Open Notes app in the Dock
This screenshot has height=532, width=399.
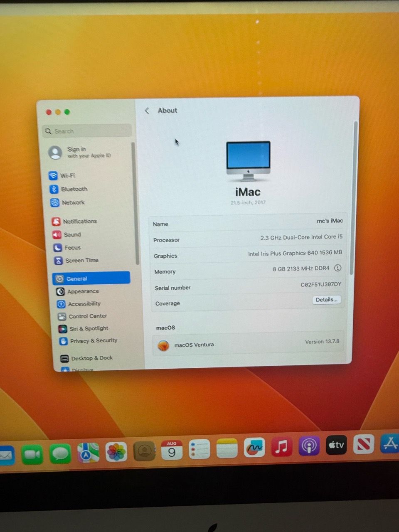227,448
